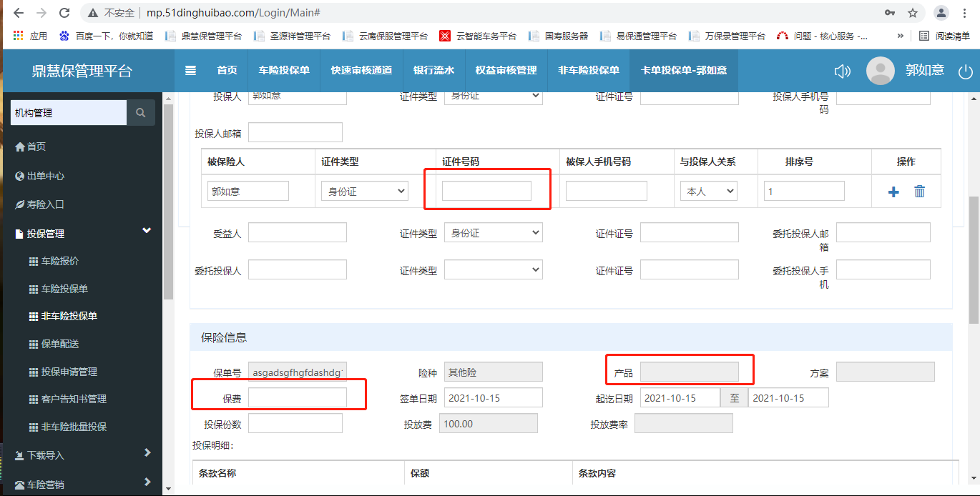Open the Chrome profile avatar icon

click(941, 13)
